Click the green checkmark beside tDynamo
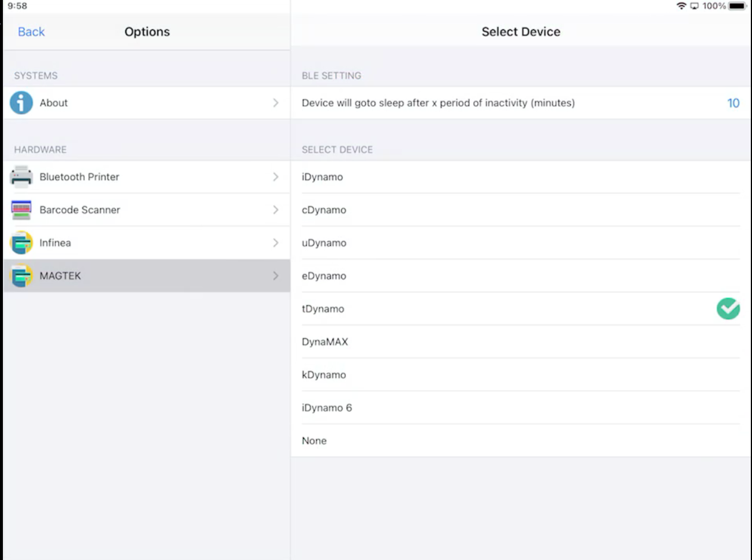Image resolution: width=752 pixels, height=560 pixels. [x=728, y=308]
